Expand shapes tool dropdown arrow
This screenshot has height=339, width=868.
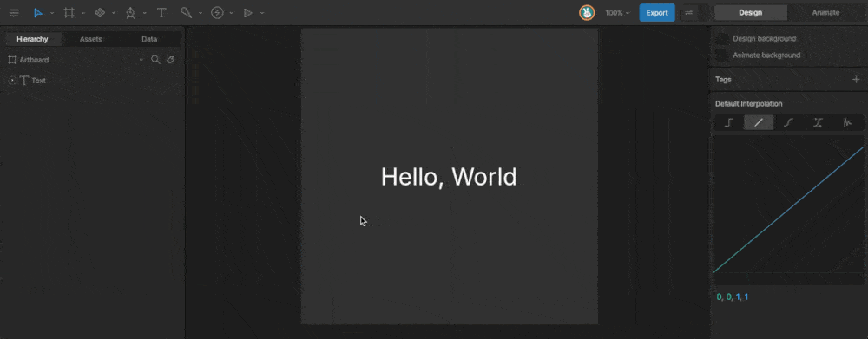(x=114, y=13)
